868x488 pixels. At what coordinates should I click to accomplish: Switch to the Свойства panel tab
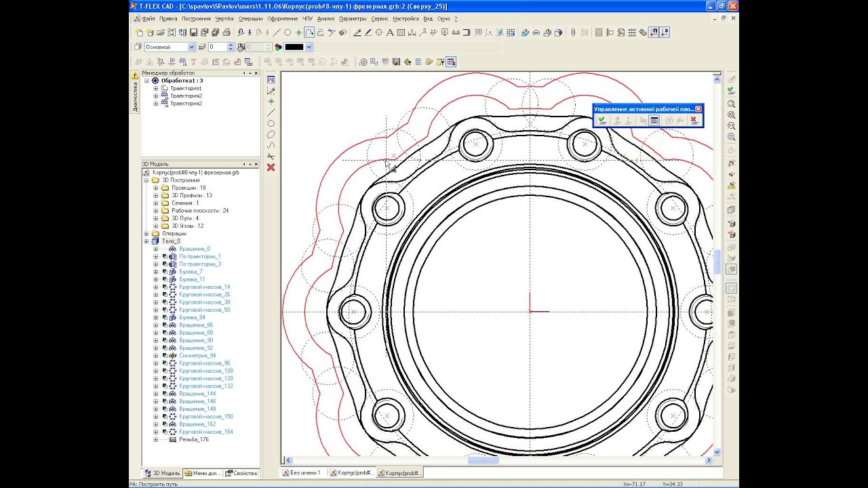coord(241,473)
